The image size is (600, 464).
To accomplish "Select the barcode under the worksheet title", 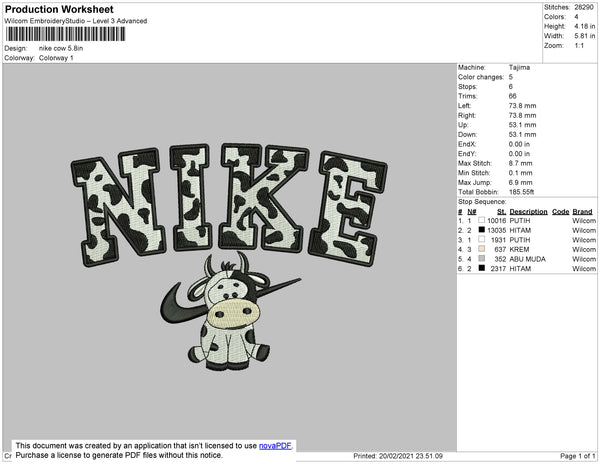I will pos(65,34).
